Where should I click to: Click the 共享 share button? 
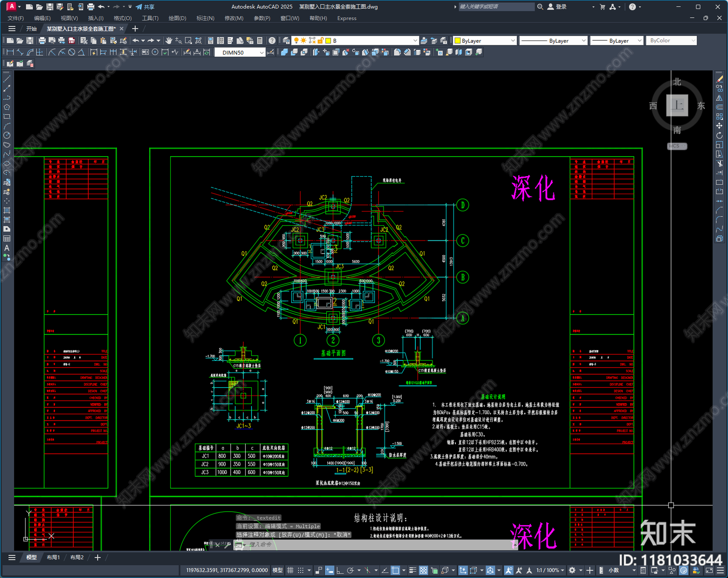[x=146, y=7]
